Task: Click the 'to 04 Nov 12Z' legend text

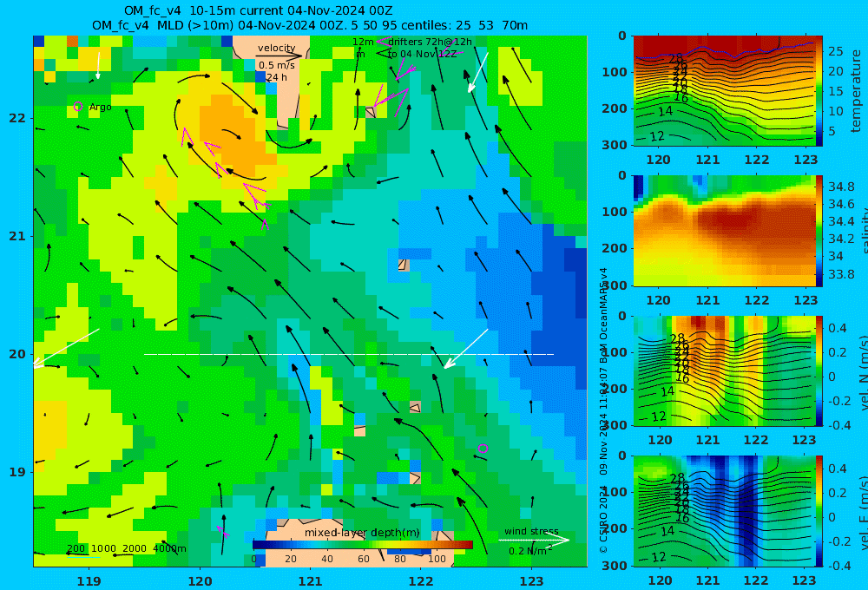Action: 422,54
